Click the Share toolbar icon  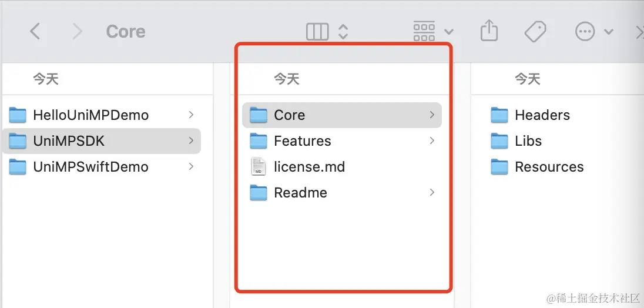[x=489, y=31]
